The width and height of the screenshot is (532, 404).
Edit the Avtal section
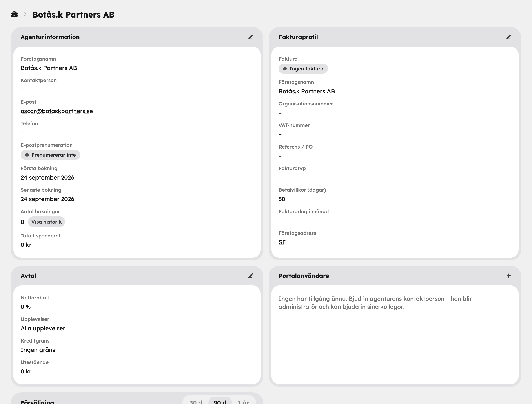(250, 276)
